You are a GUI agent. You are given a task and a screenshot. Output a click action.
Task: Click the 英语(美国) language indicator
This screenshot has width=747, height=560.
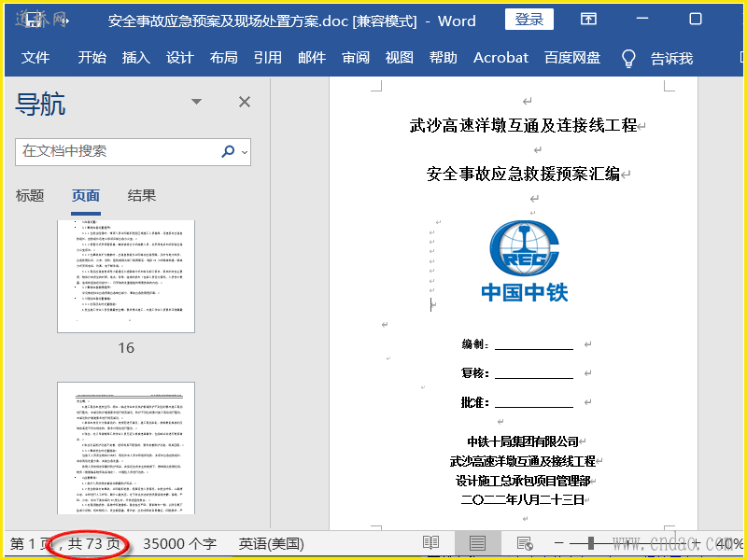[271, 544]
